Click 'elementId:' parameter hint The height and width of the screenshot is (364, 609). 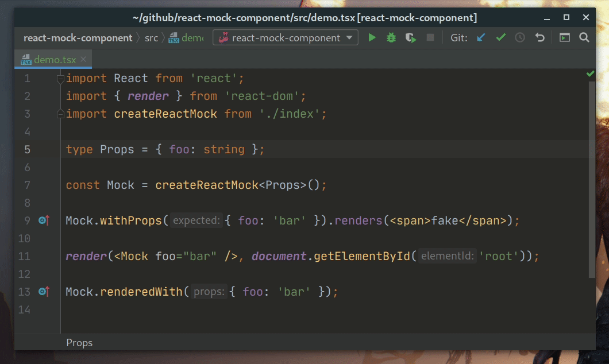(448, 256)
